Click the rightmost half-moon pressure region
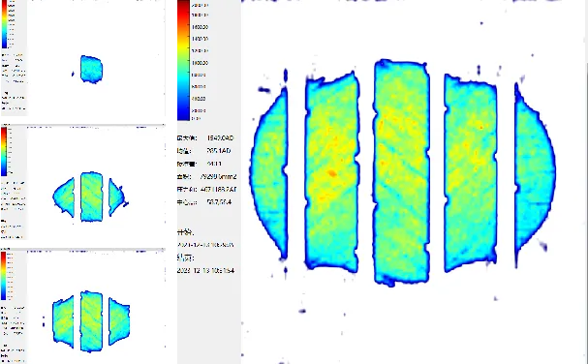The height and width of the screenshot is (364, 588). click(x=535, y=172)
